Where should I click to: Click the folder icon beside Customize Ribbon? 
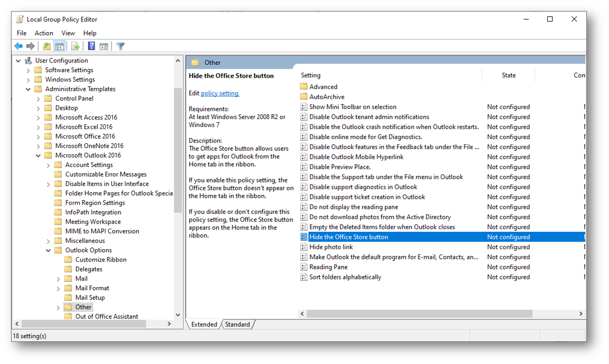coord(68,260)
